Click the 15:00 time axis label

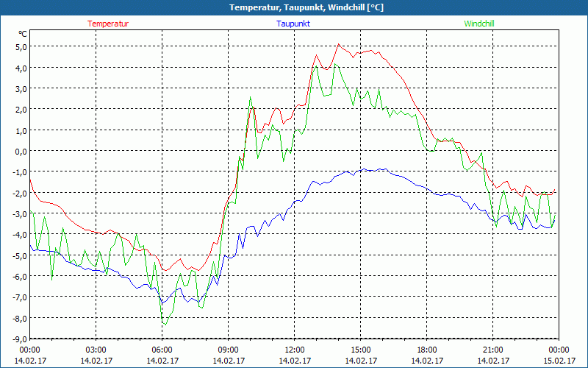tap(361, 350)
